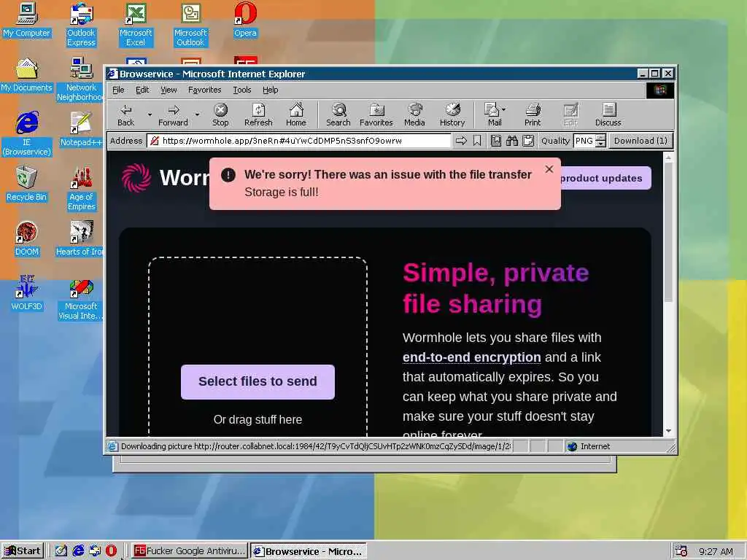Click the Discuss toolbar button
Screen dimensions: 747x560
pyautogui.click(x=608, y=115)
